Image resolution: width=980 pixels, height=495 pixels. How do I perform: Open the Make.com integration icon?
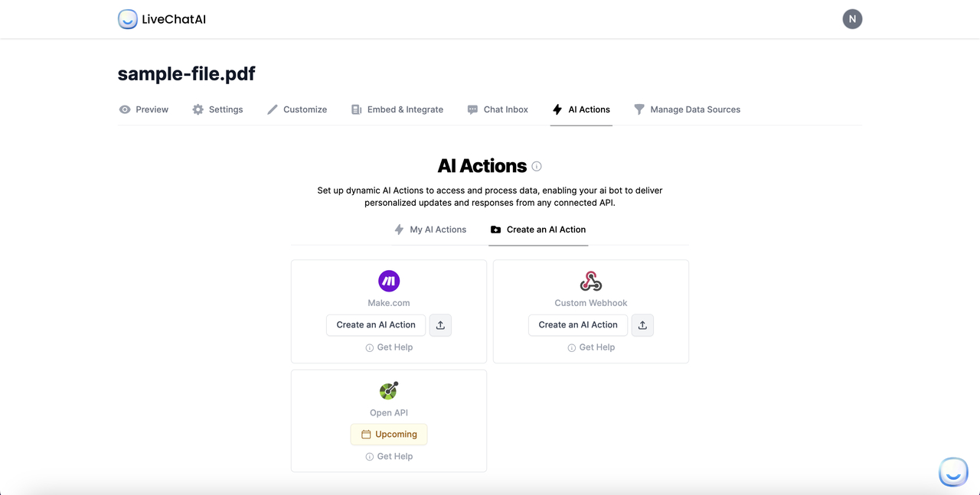point(388,281)
